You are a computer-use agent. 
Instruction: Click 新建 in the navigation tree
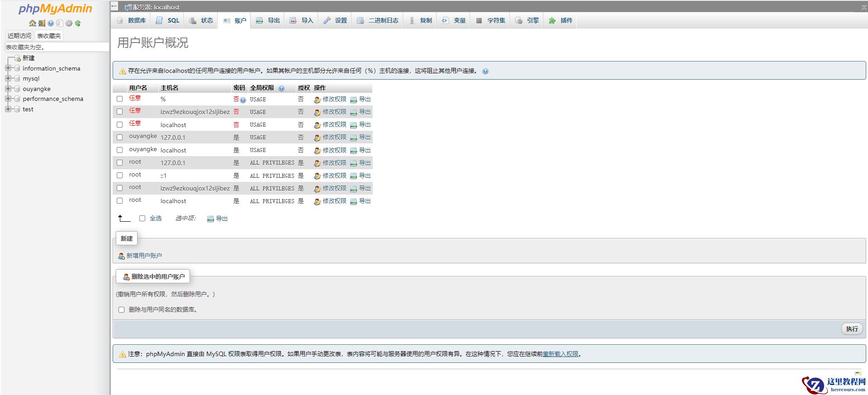(x=28, y=58)
